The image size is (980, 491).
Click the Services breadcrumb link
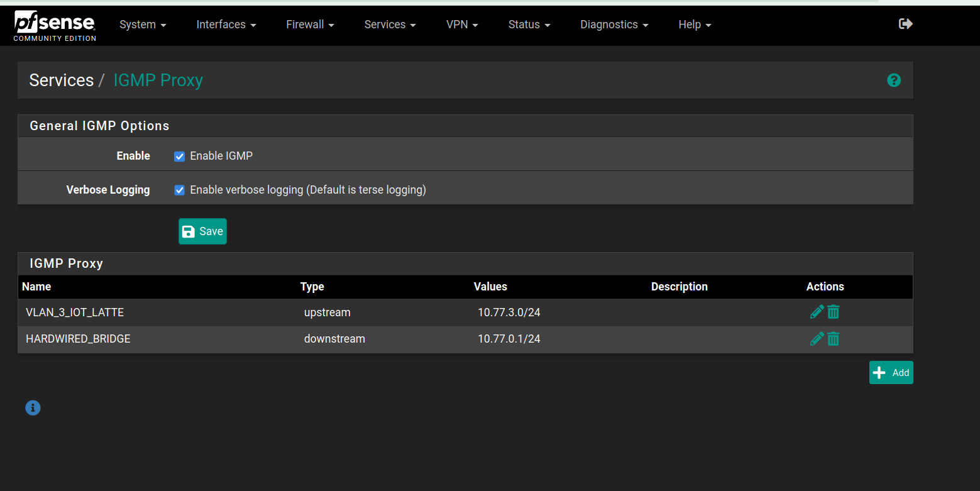[61, 80]
